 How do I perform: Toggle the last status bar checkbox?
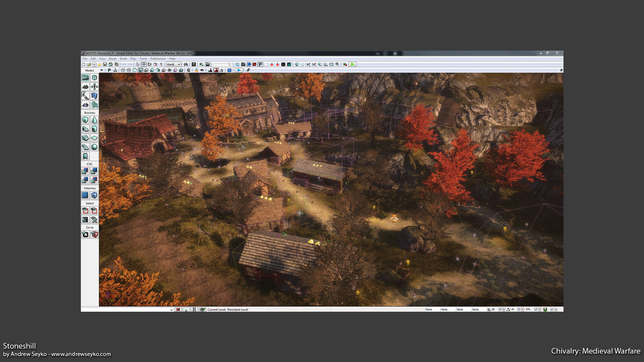pyautogui.click(x=552, y=309)
